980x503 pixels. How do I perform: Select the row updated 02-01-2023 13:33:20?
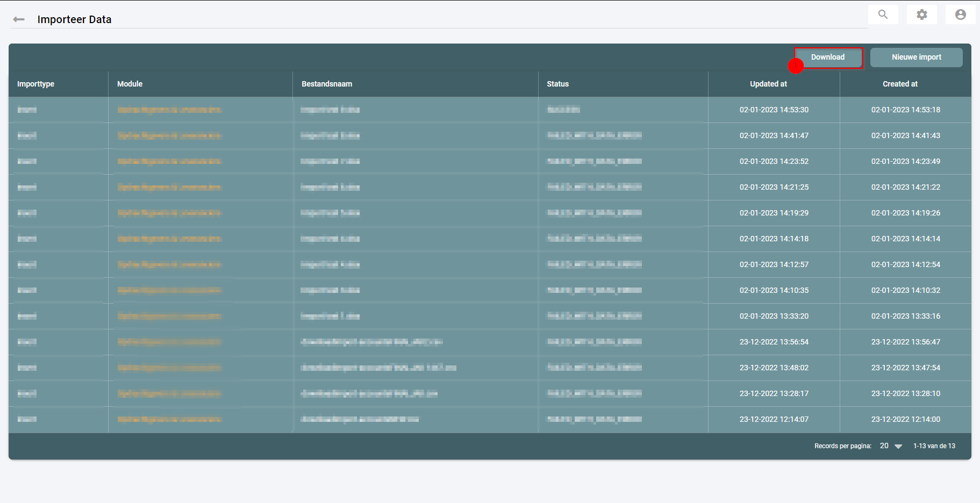coord(774,316)
